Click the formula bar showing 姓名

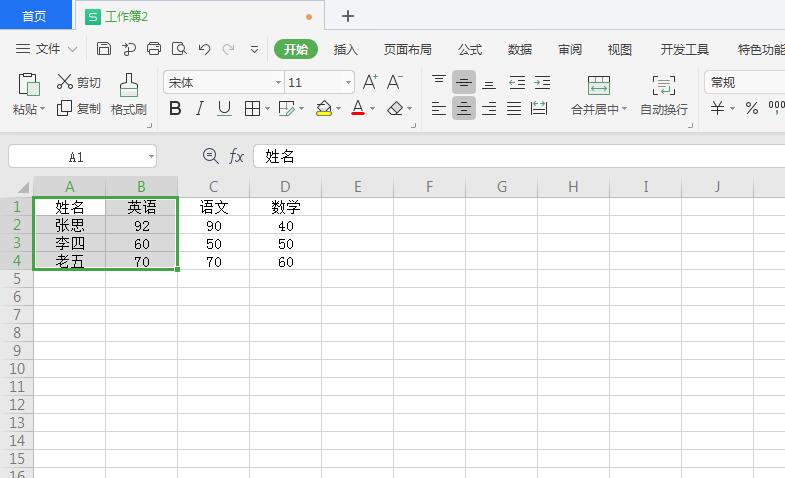tap(519, 156)
